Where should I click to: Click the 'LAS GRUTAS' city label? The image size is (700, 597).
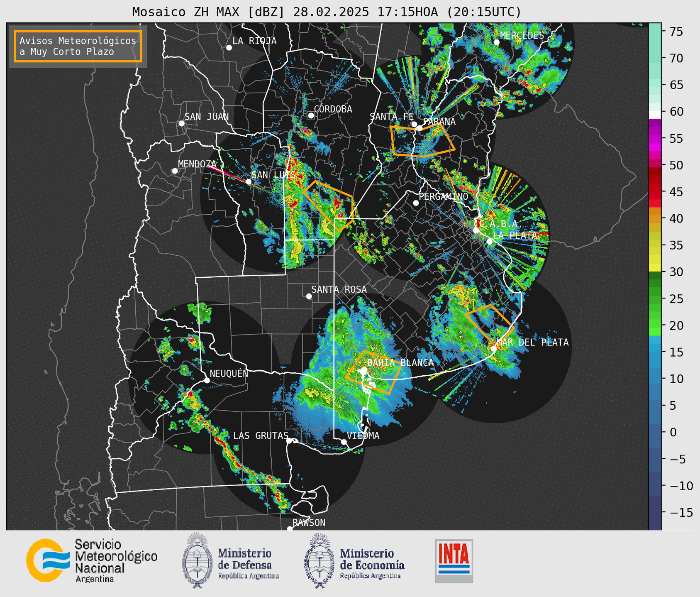[x=261, y=436]
